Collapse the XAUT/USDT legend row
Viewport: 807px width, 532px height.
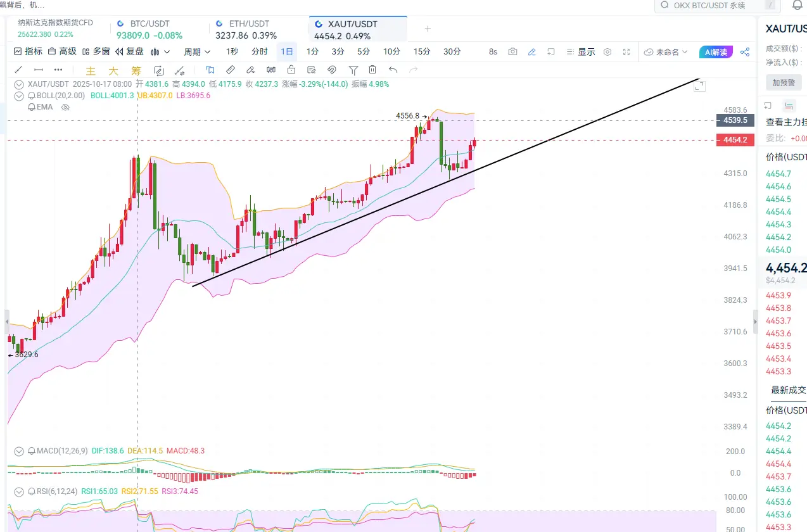(x=19, y=84)
